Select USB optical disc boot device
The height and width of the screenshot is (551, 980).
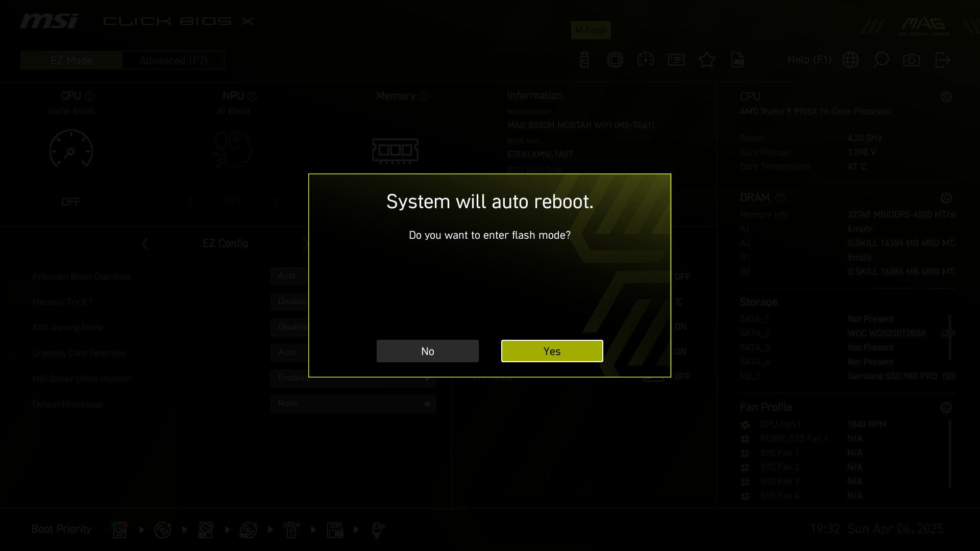click(249, 530)
